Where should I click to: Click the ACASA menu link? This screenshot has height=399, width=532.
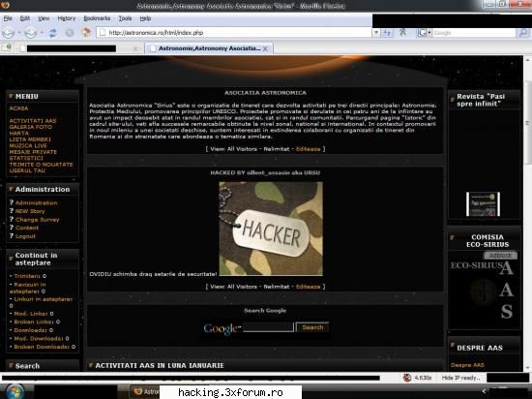pyautogui.click(x=18, y=108)
